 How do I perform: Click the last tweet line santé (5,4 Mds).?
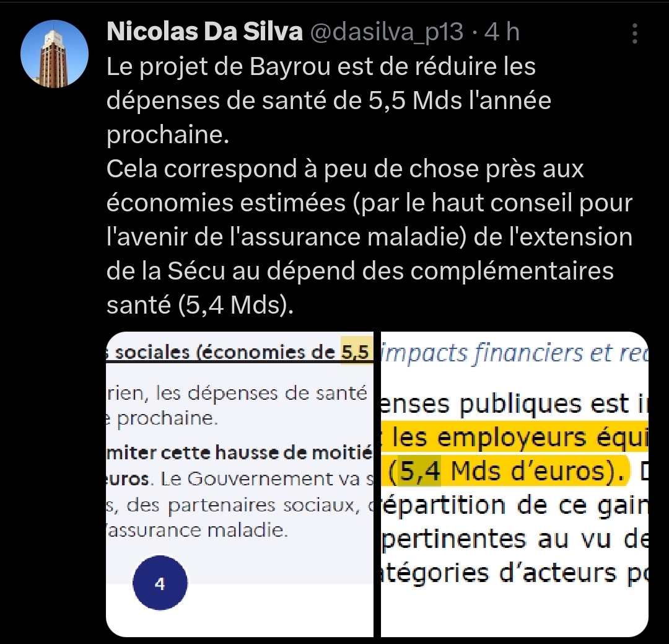point(200,305)
